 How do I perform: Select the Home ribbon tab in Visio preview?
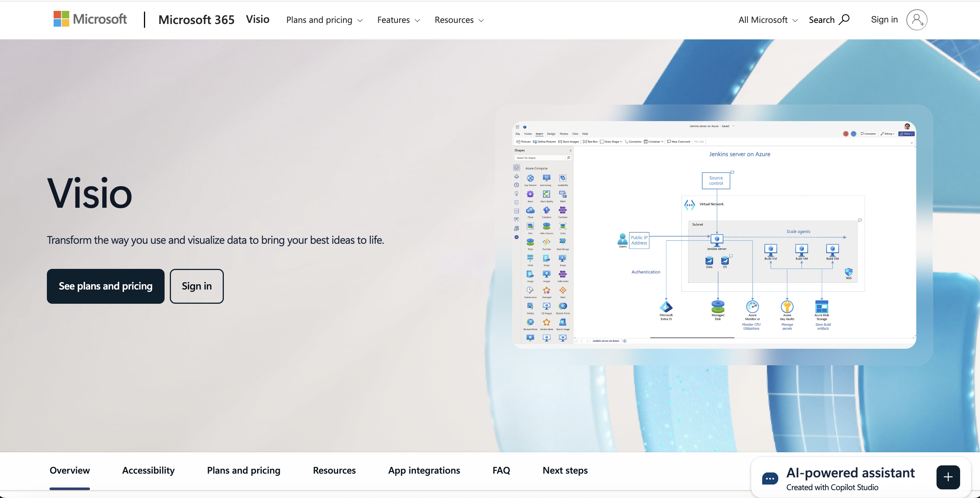click(528, 134)
